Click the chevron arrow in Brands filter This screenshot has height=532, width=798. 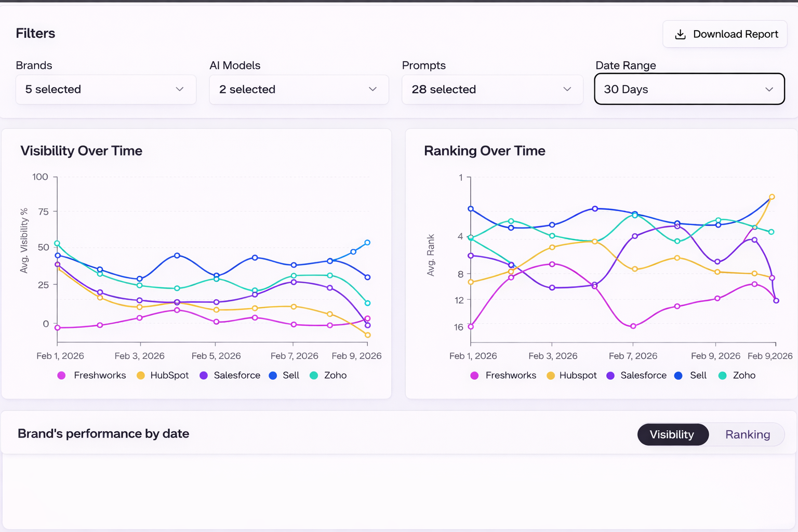pyautogui.click(x=180, y=89)
